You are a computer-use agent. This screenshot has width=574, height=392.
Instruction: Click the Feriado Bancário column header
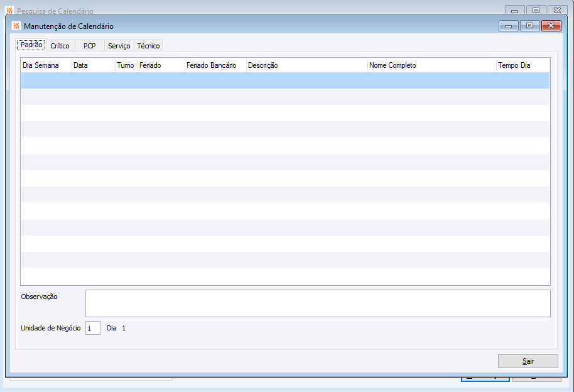[215, 65]
